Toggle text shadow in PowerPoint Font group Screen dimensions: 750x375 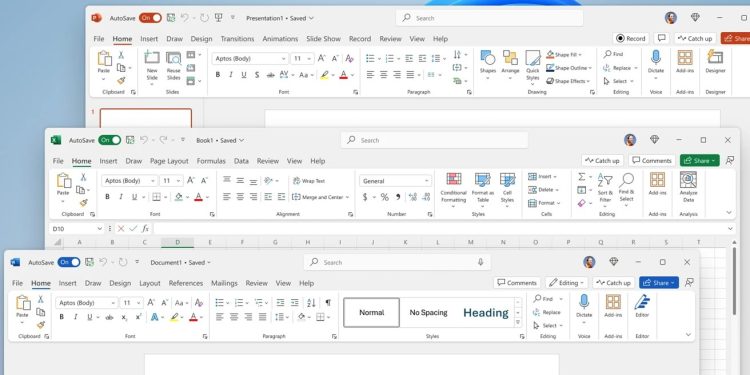[257, 75]
